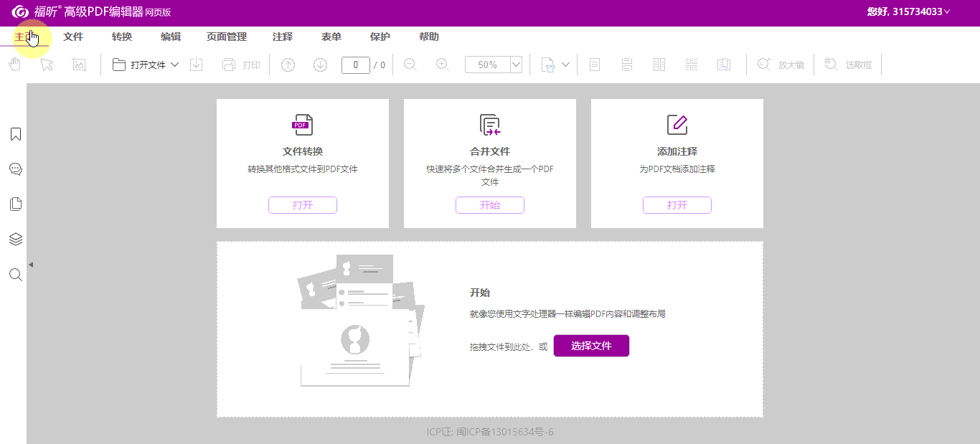Select the Hand tool
The image size is (980, 444).
click(x=14, y=65)
